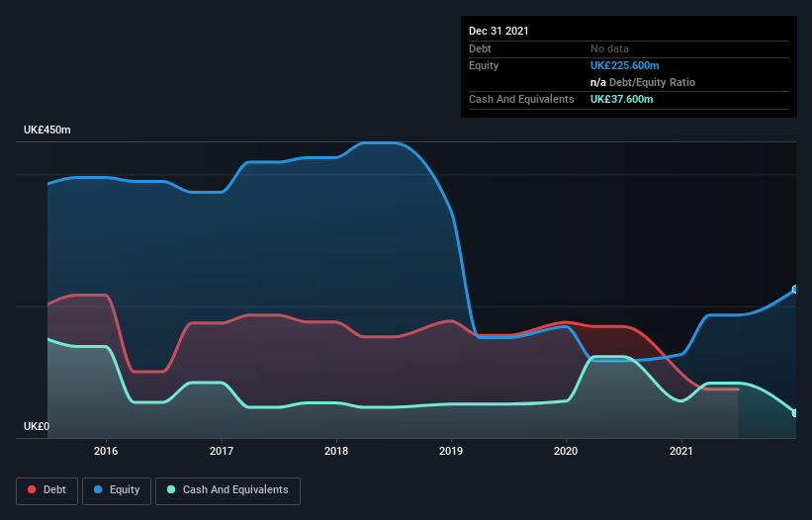Viewport: 812px width, 520px height.
Task: Click the 2021 x-axis label
Action: (681, 451)
